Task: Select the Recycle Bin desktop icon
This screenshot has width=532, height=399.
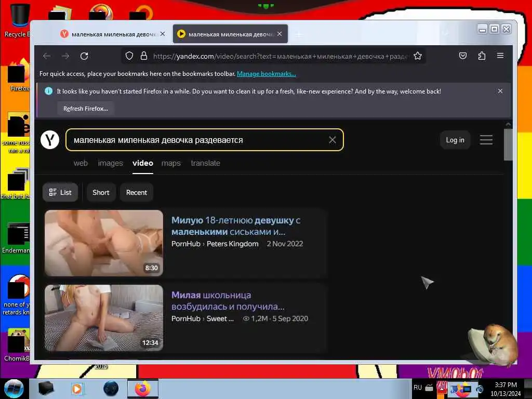Action: tap(17, 20)
